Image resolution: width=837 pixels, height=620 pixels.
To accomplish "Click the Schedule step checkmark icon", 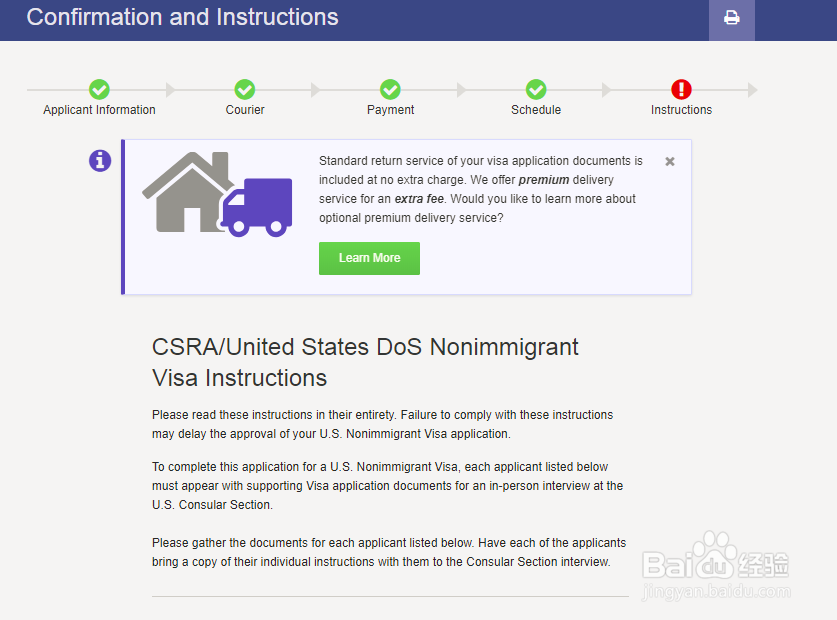I will [536, 90].
